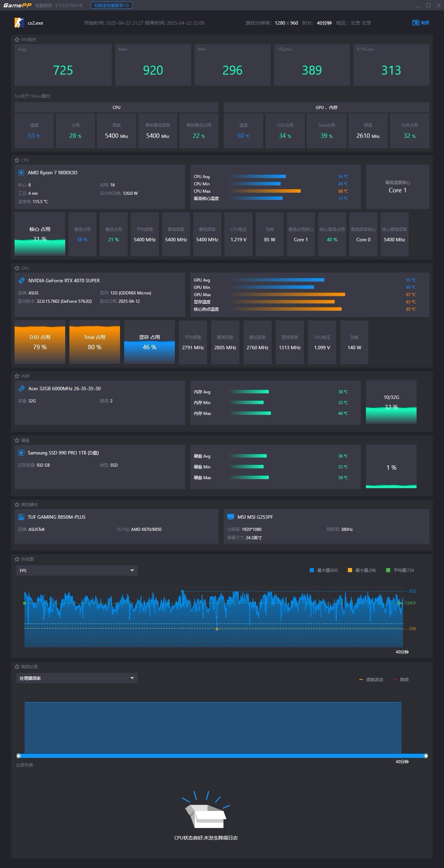This screenshot has height=868, width=444.
Task: Click the 显存频率 1313 MHz card
Action: (290, 342)
